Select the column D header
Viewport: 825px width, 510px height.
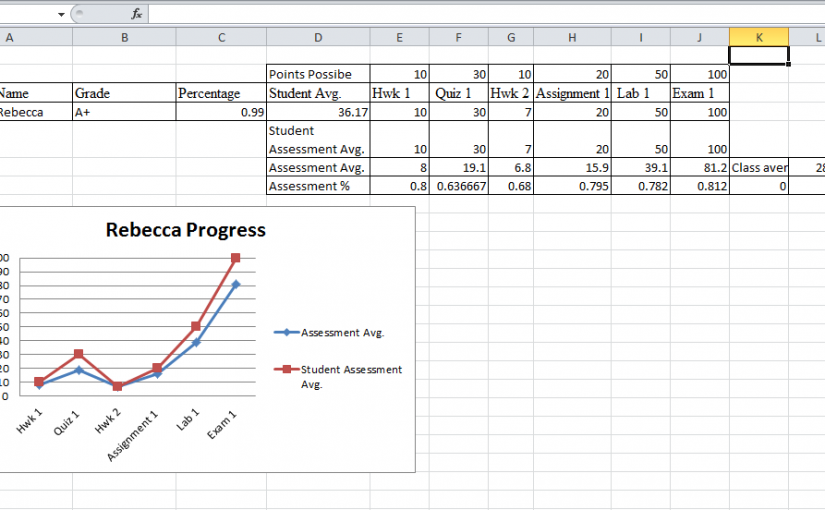pos(317,37)
